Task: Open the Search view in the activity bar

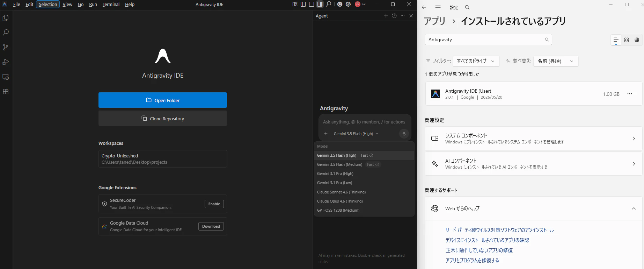Action: 6,33
